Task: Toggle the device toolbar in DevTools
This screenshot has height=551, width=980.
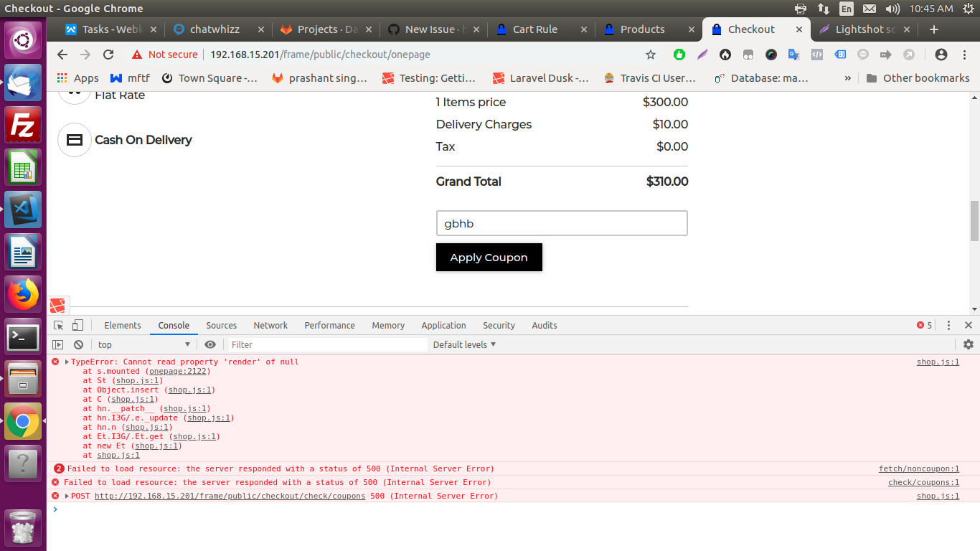Action: pyautogui.click(x=77, y=325)
